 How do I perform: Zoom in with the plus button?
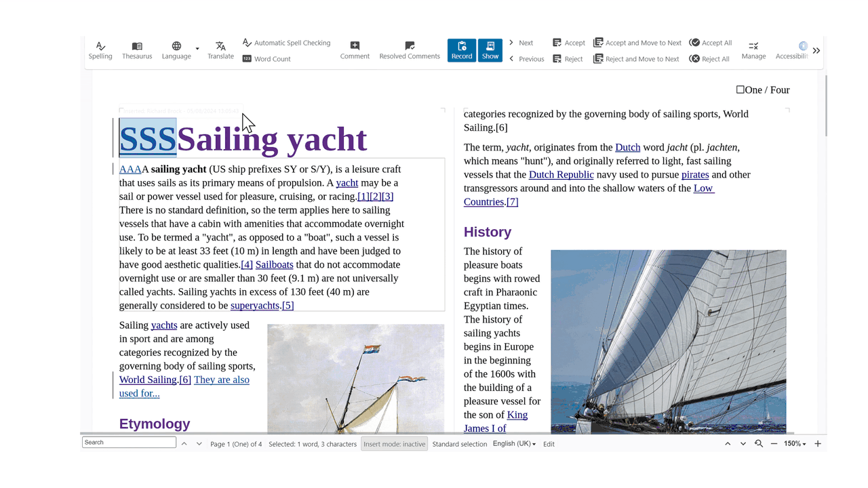(818, 444)
